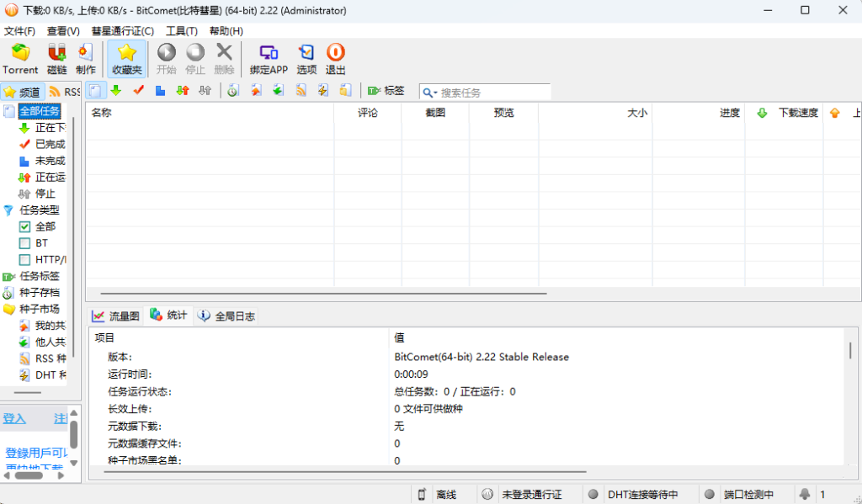Filter stopped tasks with gray arrows icon
Screen dimensions: 862x504
(205, 91)
